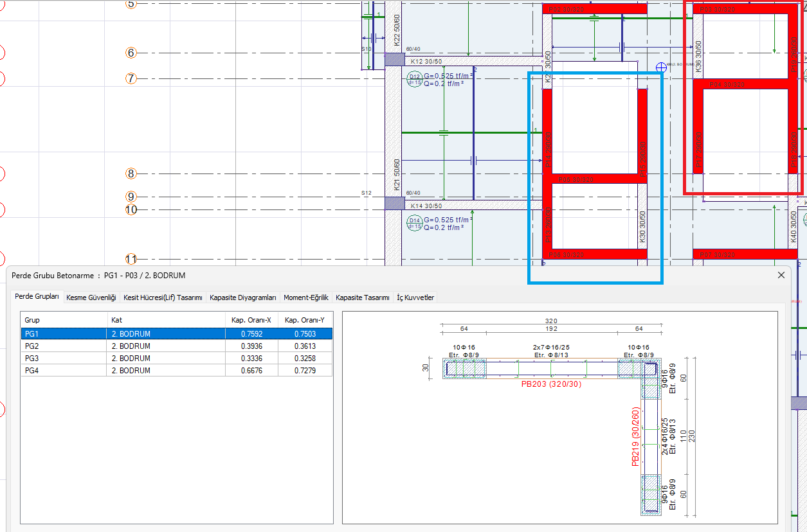Select the PB203 (320/30) wall label
The width and height of the screenshot is (807, 532).
pos(550,384)
